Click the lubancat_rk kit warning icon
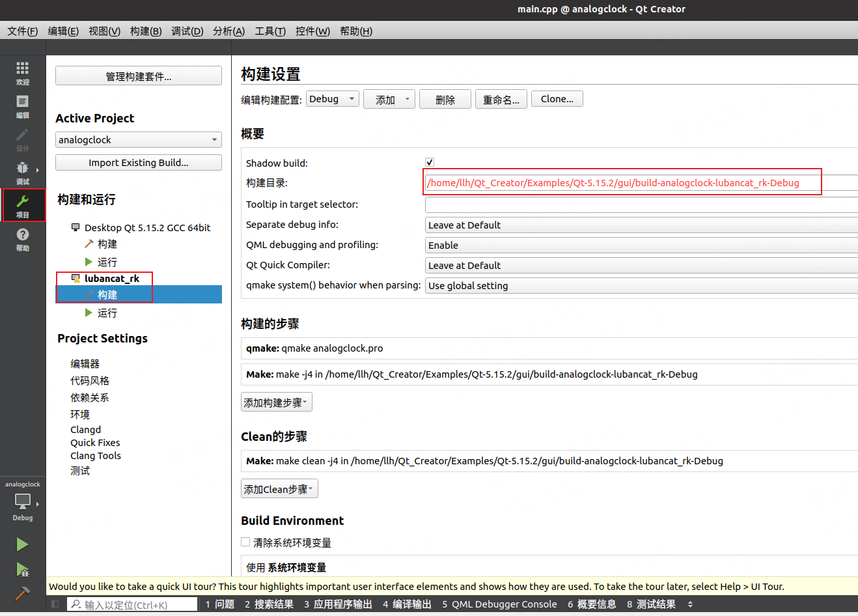 76,278
